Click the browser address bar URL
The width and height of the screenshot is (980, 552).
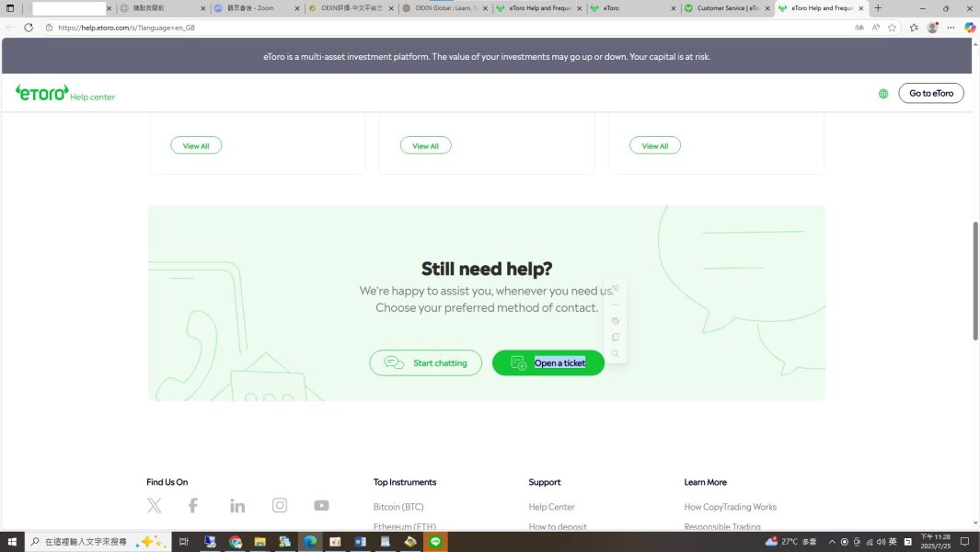tap(126, 28)
